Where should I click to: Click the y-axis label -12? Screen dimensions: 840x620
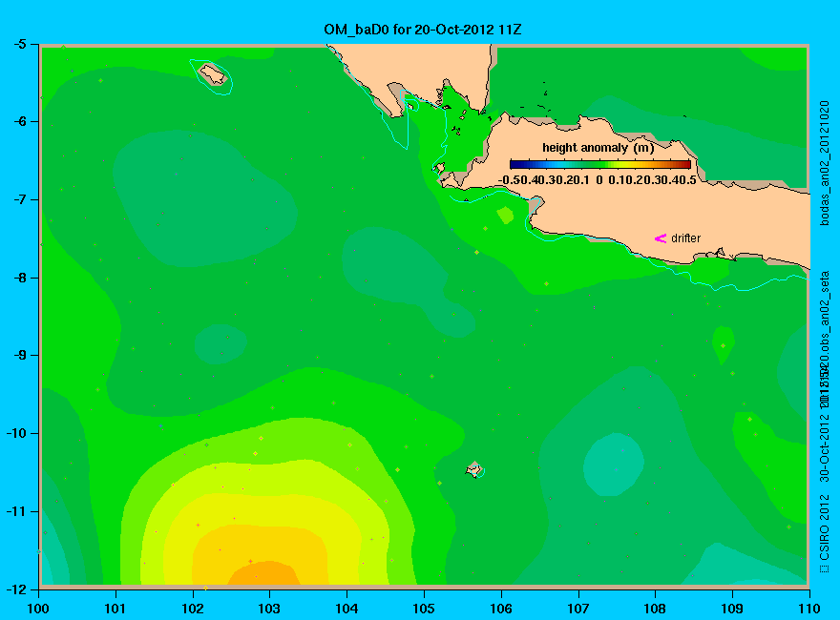pos(16,589)
